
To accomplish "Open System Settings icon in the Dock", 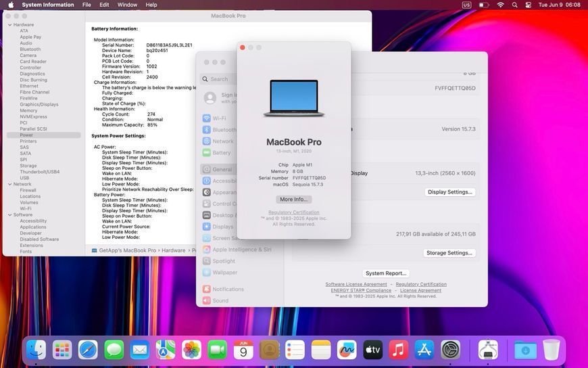I will (450, 350).
